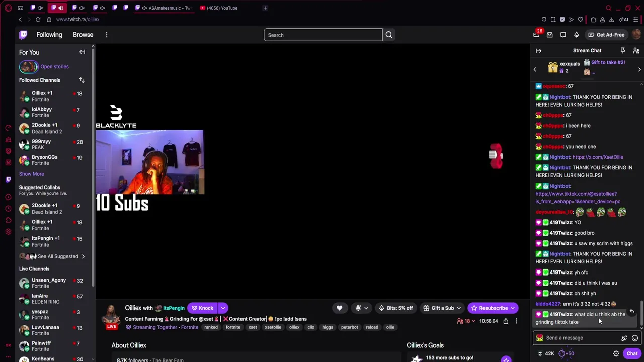Open the Resubscribe dropdown
This screenshot has width=644, height=362.
click(513, 308)
